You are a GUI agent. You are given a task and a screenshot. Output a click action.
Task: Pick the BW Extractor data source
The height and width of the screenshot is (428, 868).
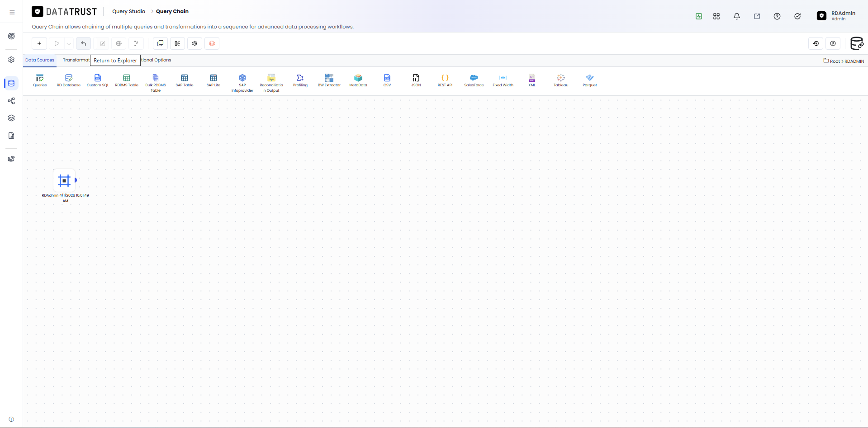(329, 80)
